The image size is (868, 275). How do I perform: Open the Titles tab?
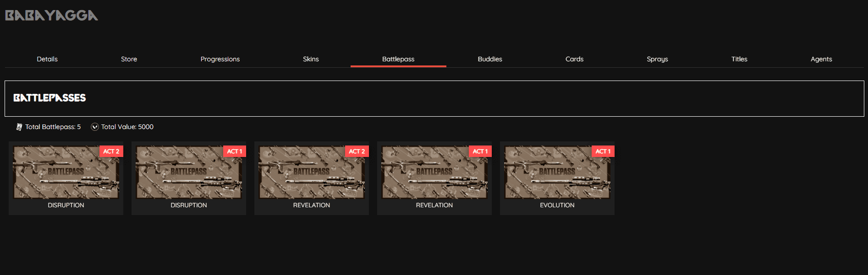pyautogui.click(x=739, y=59)
